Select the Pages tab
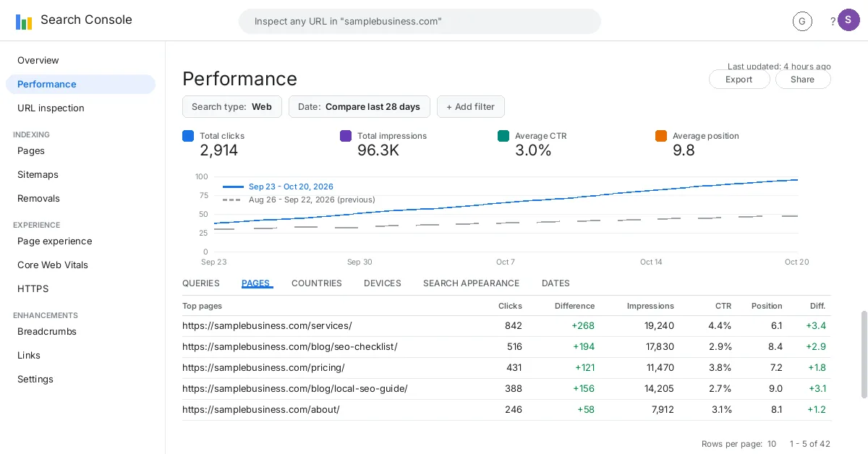This screenshot has height=454, width=868. click(256, 283)
